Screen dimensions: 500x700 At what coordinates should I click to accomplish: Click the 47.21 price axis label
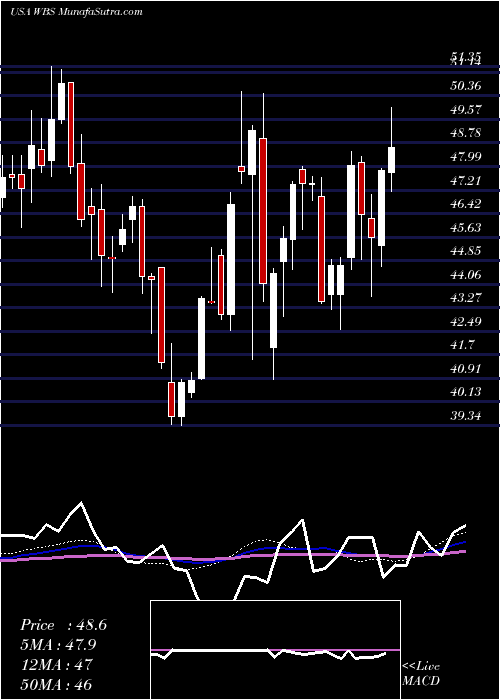466,180
